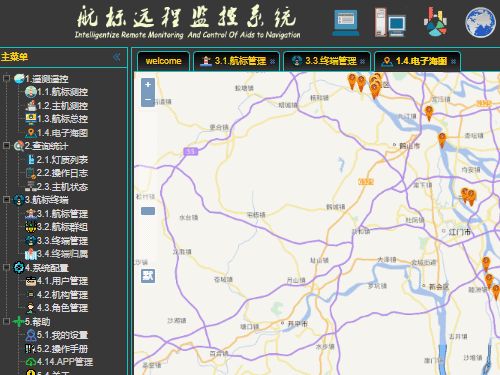
Task: Zoom out the map with minus button
Action: (x=148, y=100)
